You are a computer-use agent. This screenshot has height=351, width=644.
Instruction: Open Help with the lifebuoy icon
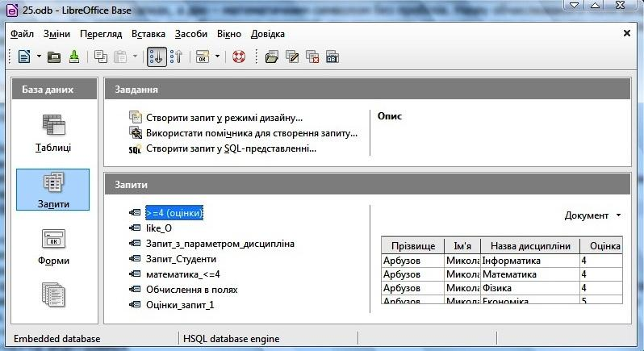point(239,56)
